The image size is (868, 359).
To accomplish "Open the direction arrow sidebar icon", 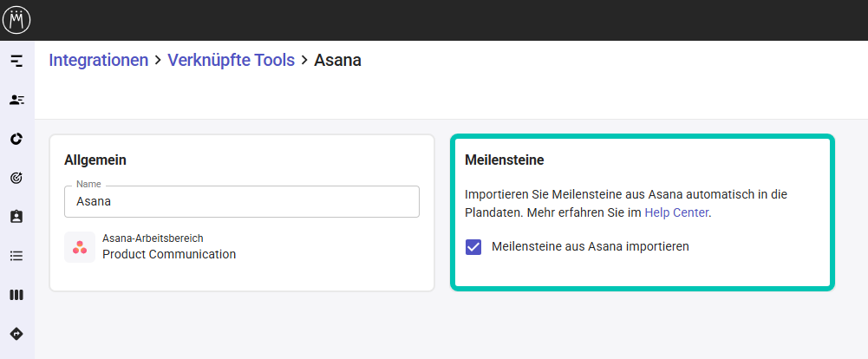I will [x=16, y=334].
